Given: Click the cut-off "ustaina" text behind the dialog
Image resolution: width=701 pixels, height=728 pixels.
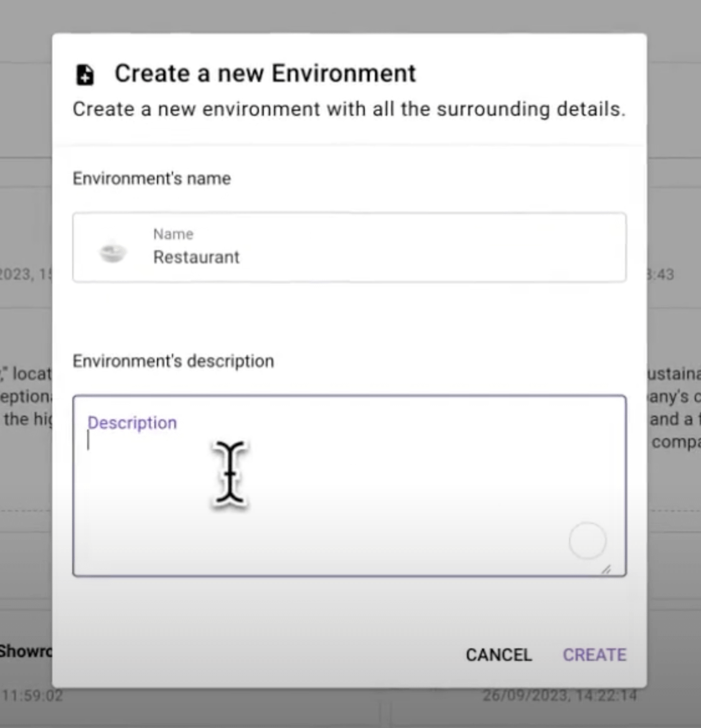Looking at the screenshot, I should [x=674, y=374].
